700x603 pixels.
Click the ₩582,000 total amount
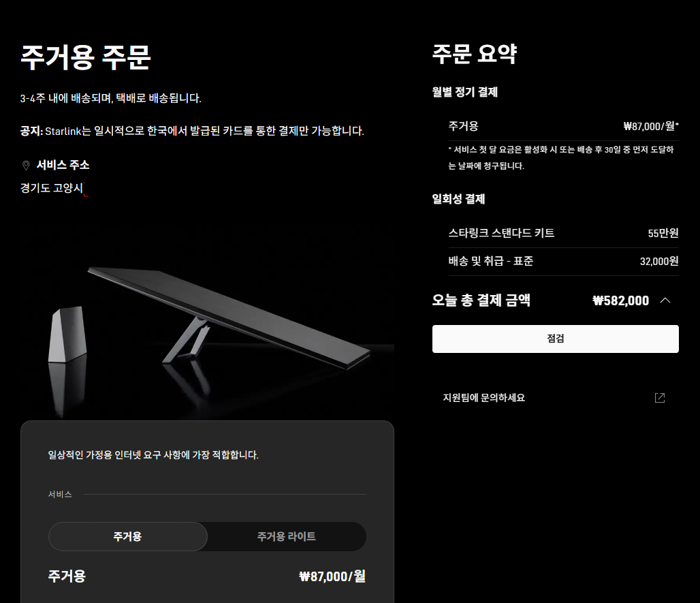(x=620, y=300)
